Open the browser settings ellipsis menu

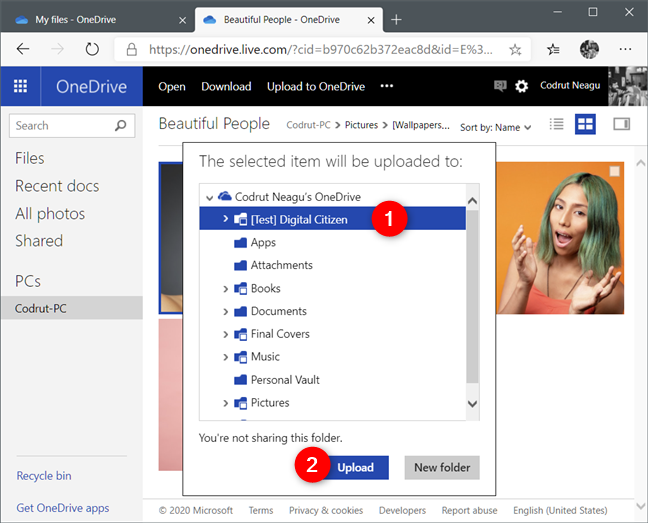(625, 49)
